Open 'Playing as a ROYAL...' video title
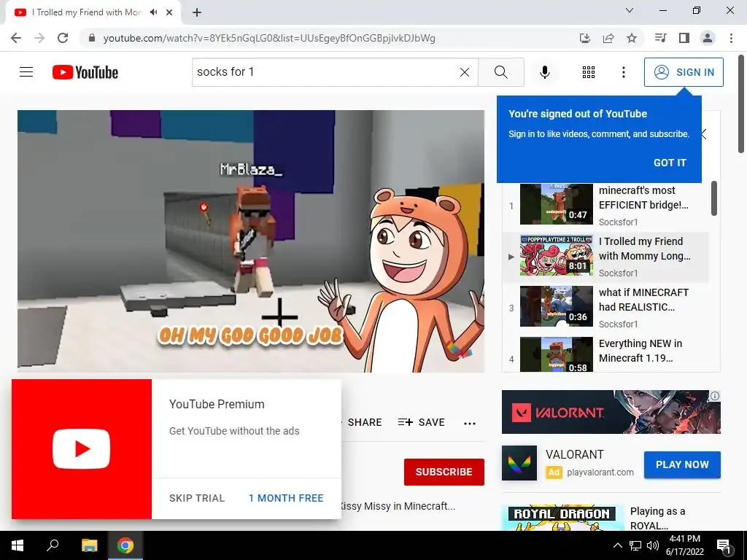 (657, 518)
